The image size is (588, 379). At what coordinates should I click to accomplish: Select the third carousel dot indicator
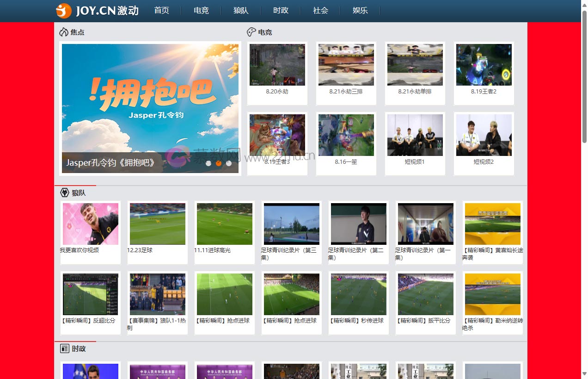[x=229, y=163]
